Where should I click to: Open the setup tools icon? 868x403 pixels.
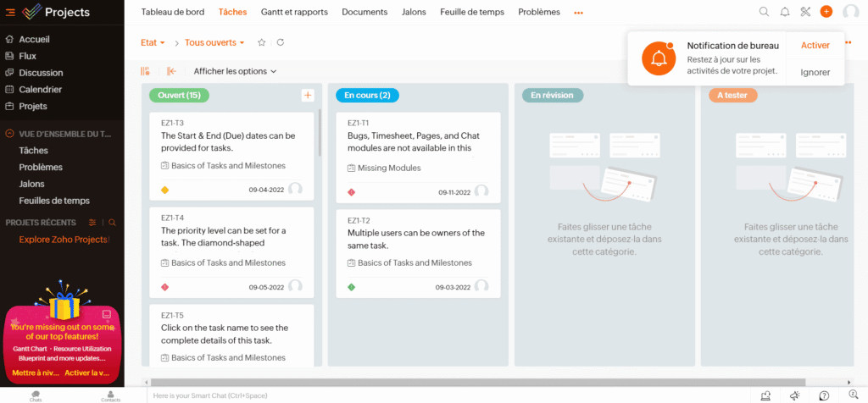point(805,12)
